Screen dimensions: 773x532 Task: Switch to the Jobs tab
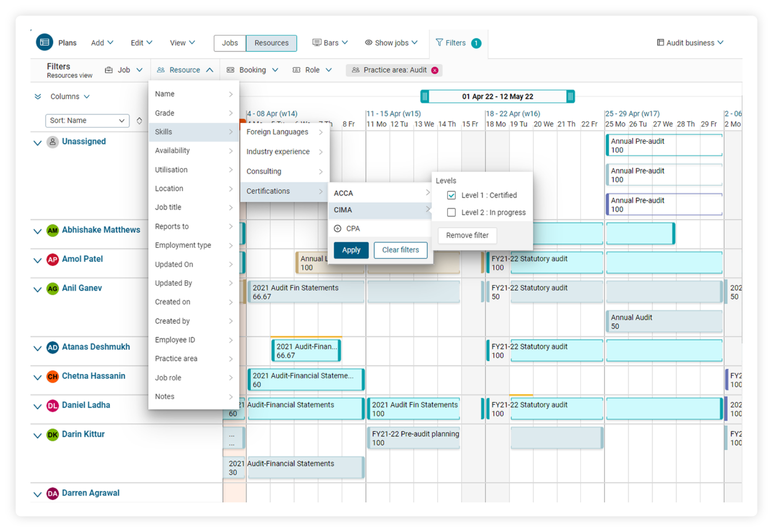(x=229, y=43)
